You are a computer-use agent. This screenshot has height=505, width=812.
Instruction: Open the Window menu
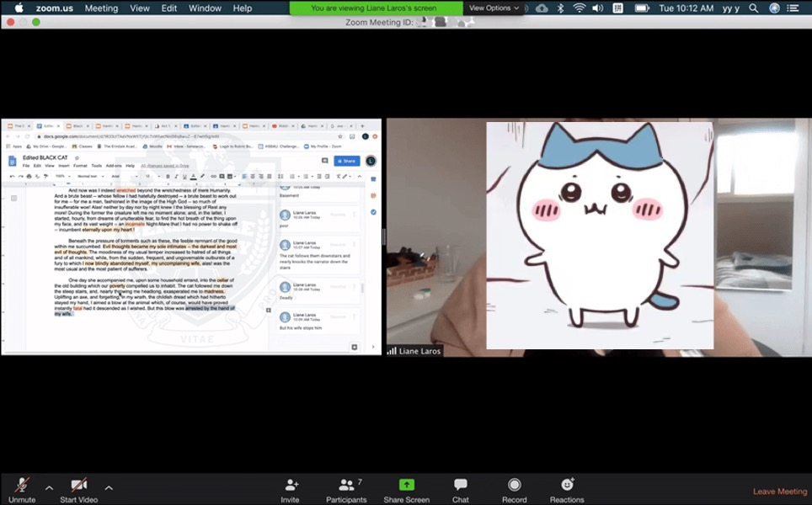[x=205, y=8]
